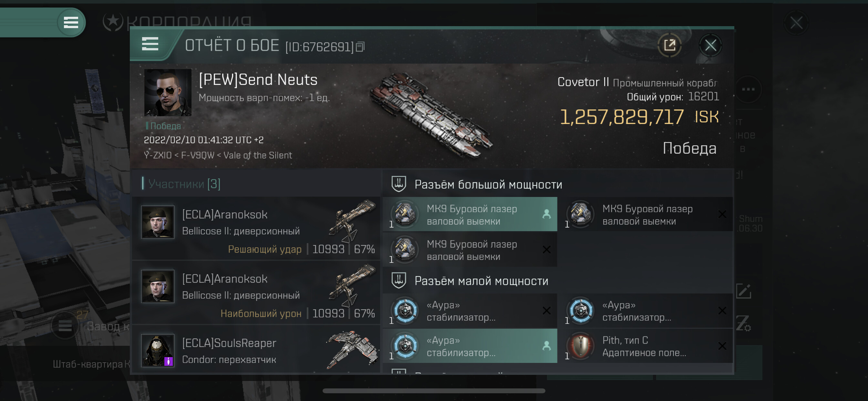Close the battle report window
This screenshot has height=401, width=868.
click(710, 45)
